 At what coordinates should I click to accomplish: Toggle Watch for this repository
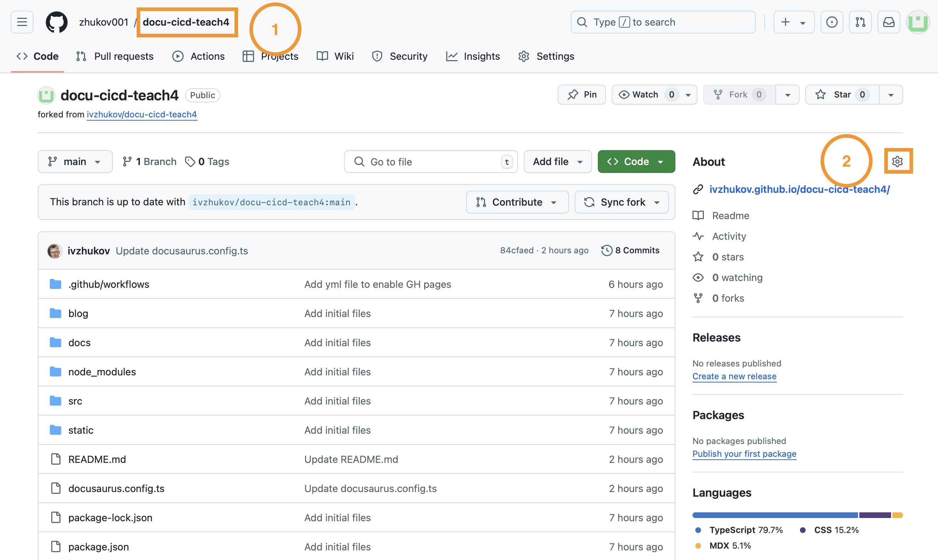(x=645, y=95)
